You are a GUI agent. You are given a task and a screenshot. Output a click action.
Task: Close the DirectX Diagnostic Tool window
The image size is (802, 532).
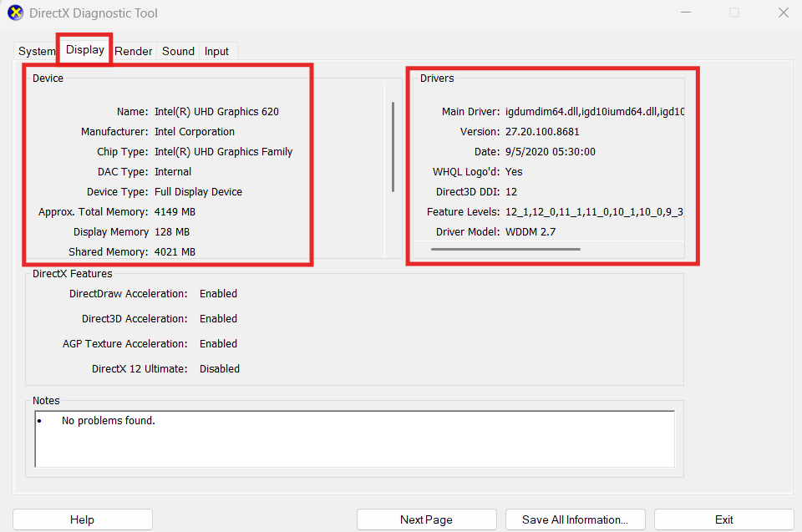coord(783,13)
